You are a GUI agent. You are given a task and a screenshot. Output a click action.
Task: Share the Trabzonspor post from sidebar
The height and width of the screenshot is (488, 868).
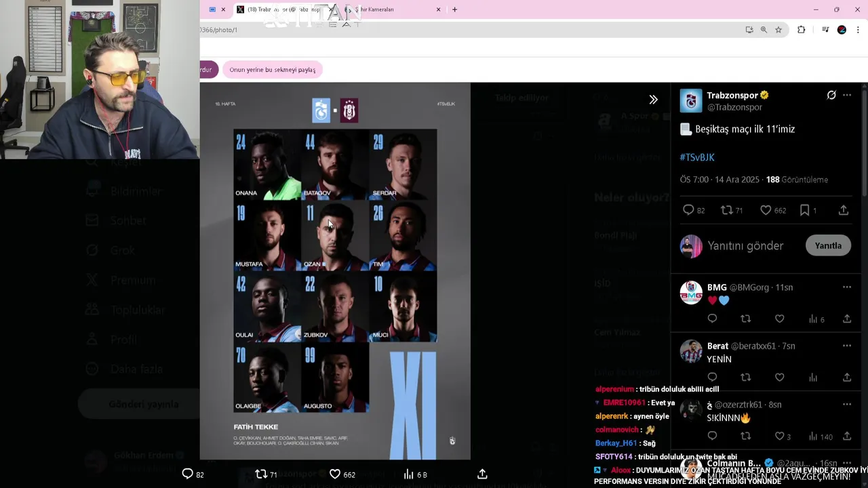[x=844, y=210]
